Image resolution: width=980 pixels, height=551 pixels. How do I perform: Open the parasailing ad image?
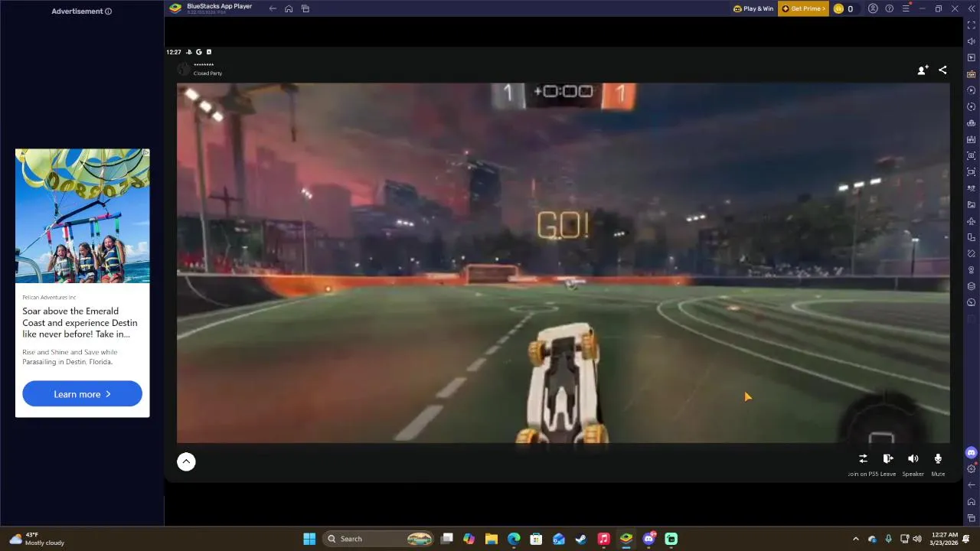pyautogui.click(x=82, y=217)
